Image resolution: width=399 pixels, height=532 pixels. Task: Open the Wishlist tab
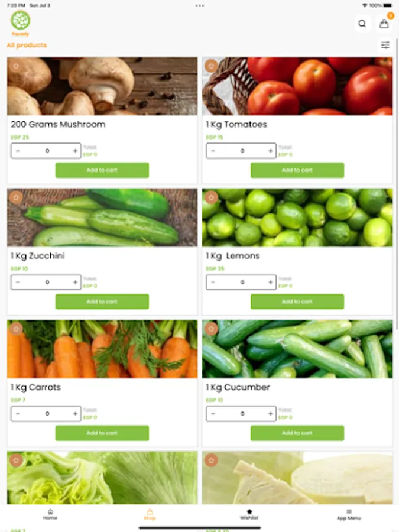point(249,514)
